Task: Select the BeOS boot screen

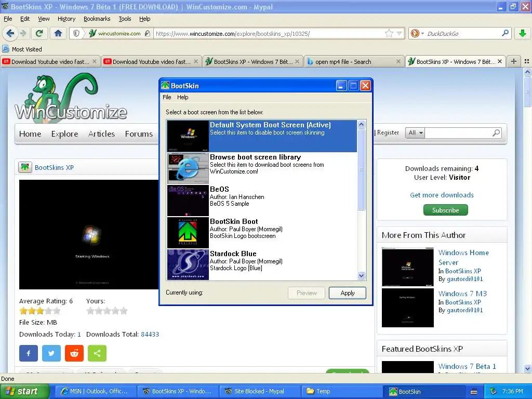Action: [x=262, y=200]
